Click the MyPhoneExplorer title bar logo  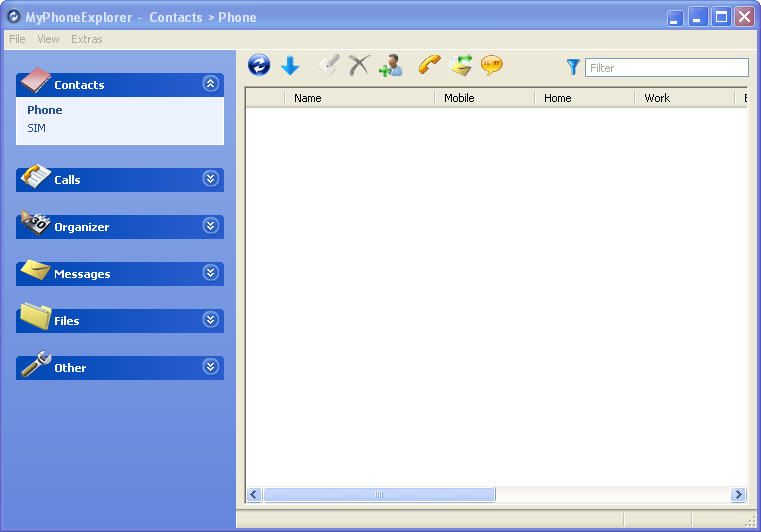click(x=14, y=17)
